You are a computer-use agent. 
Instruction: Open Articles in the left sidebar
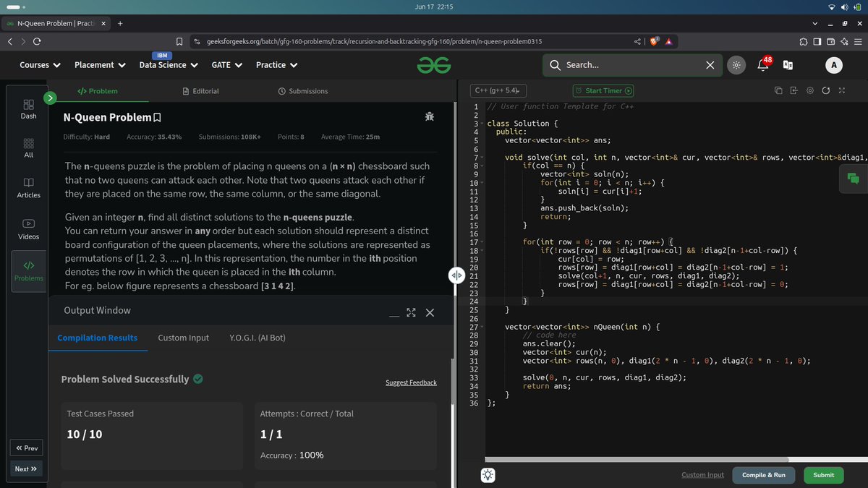click(x=28, y=188)
